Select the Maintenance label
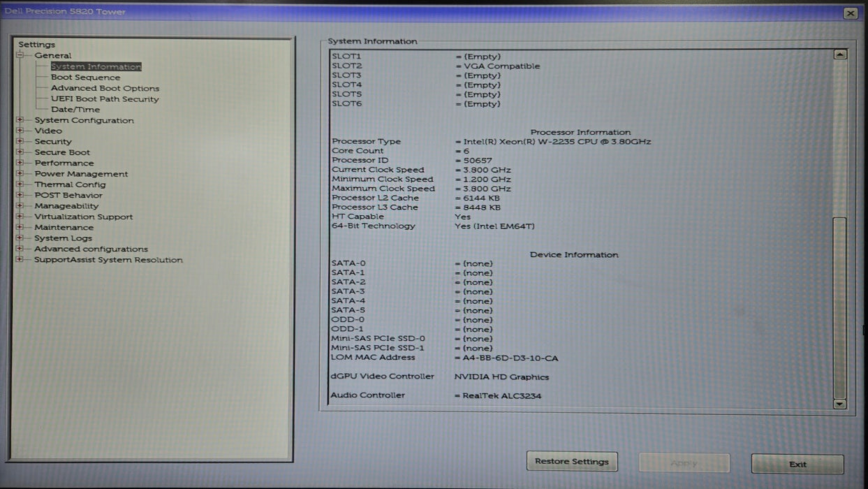 coord(64,227)
